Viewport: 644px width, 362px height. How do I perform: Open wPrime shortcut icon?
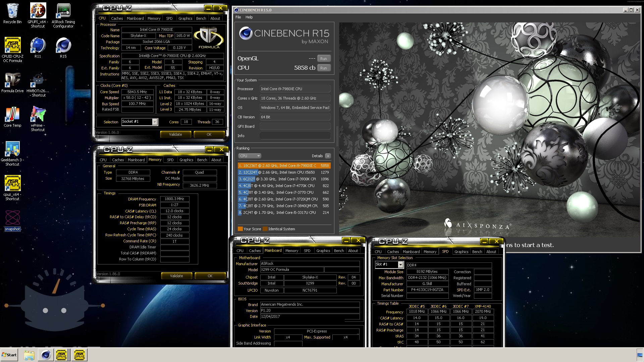pyautogui.click(x=38, y=119)
